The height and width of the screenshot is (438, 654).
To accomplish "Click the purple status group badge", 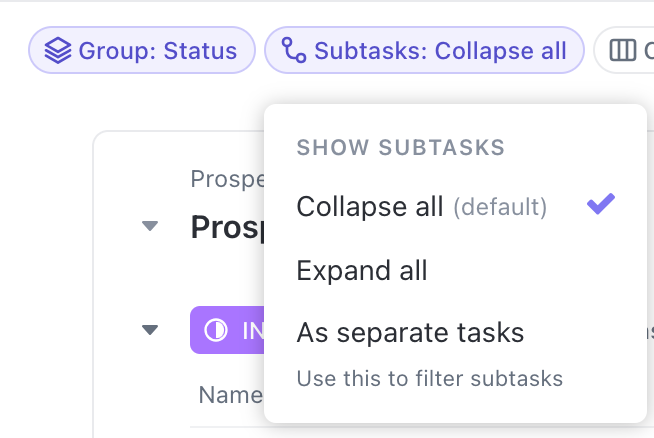I will point(228,330).
